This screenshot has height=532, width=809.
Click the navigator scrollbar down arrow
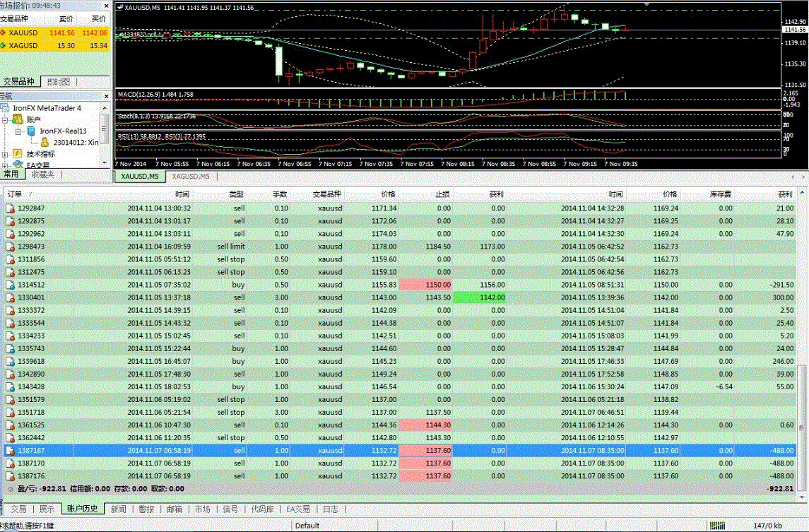(105, 163)
